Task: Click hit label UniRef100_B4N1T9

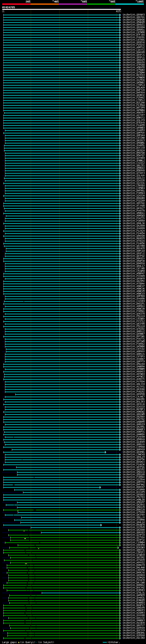Action: [x=133, y=565]
